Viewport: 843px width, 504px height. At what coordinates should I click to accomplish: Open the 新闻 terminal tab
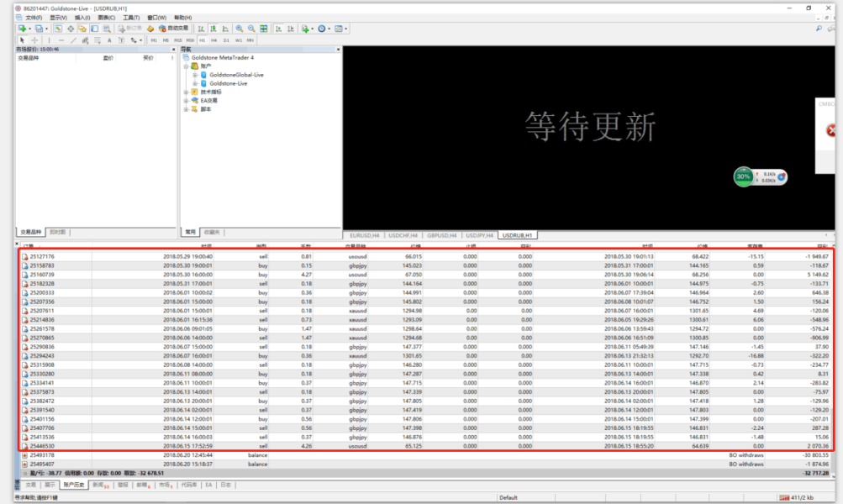(100, 485)
